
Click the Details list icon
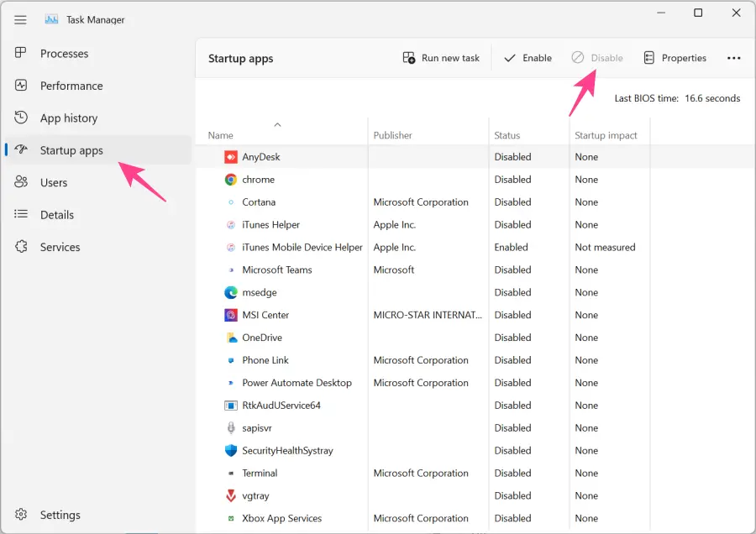(21, 214)
